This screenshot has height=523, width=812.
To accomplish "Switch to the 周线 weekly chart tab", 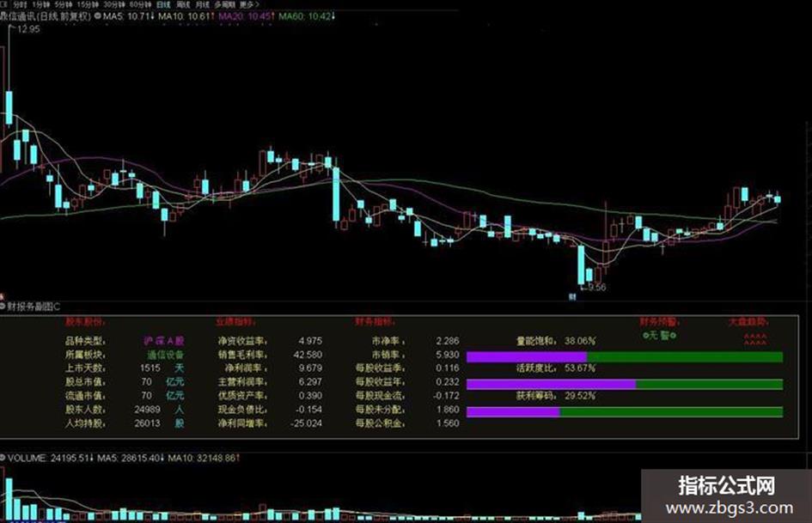I will (x=183, y=4).
